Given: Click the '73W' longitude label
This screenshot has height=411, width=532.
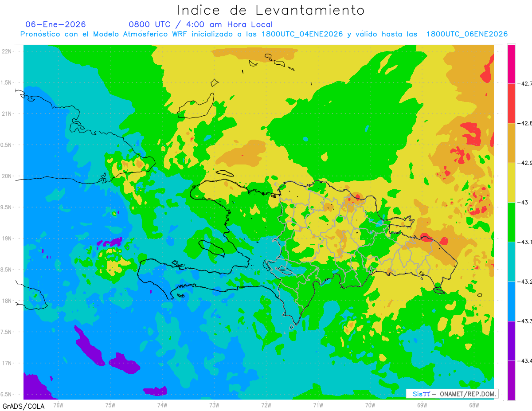Looking at the screenshot, I should (214, 405).
